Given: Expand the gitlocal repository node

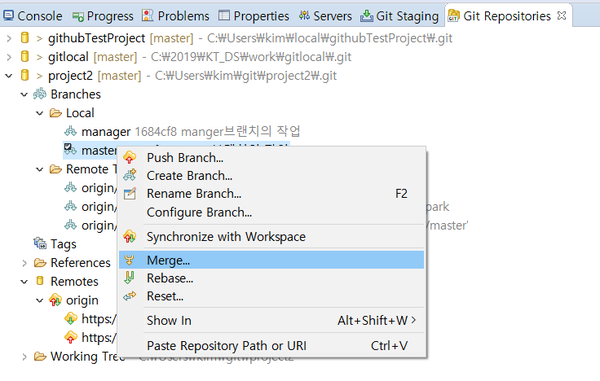Looking at the screenshot, I should pyautogui.click(x=9, y=57).
